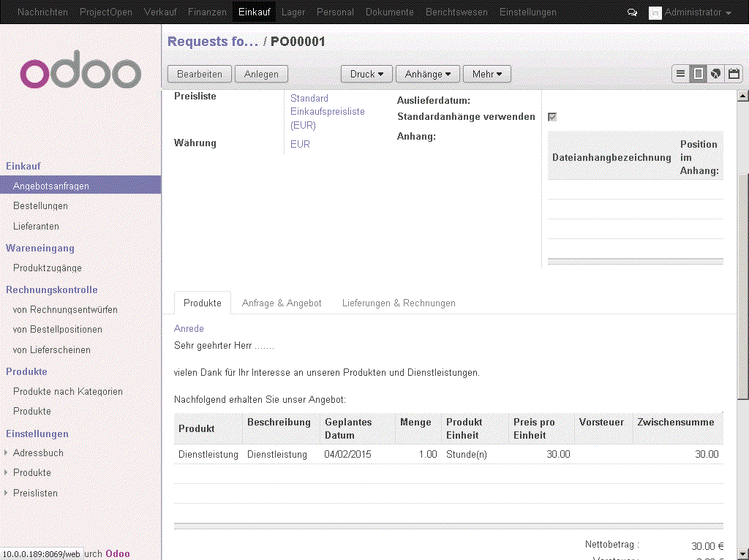The height and width of the screenshot is (560, 749).
Task: Open the Druck dropdown
Action: 366,74
